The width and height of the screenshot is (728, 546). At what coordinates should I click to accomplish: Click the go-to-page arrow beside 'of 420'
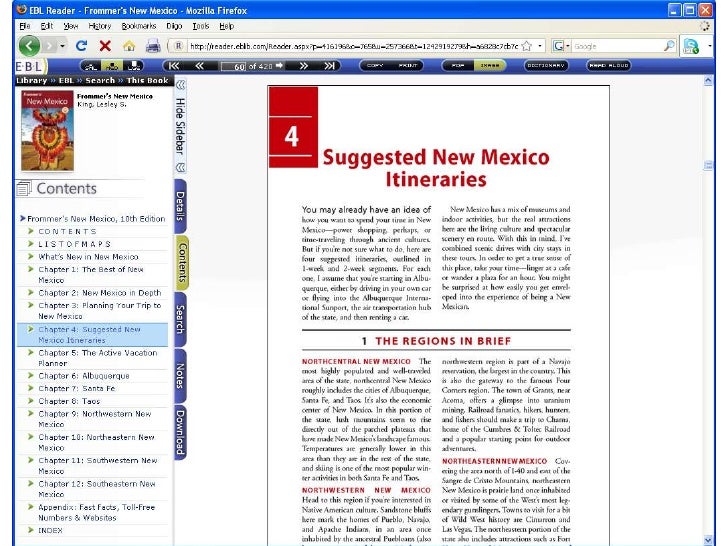[280, 66]
